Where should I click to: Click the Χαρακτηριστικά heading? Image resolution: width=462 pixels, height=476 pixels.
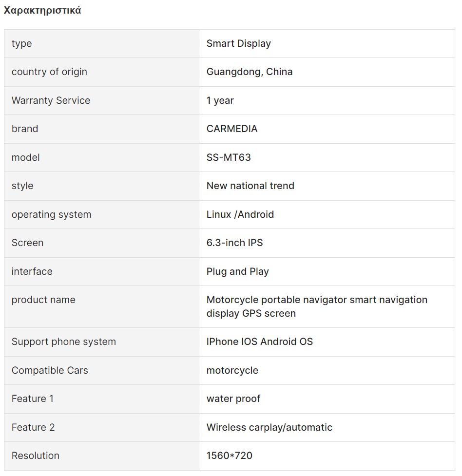42,10
